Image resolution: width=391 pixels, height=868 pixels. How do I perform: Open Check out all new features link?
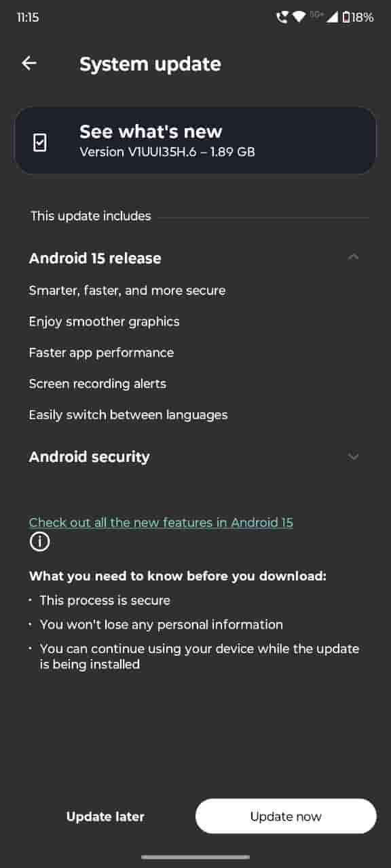(161, 522)
